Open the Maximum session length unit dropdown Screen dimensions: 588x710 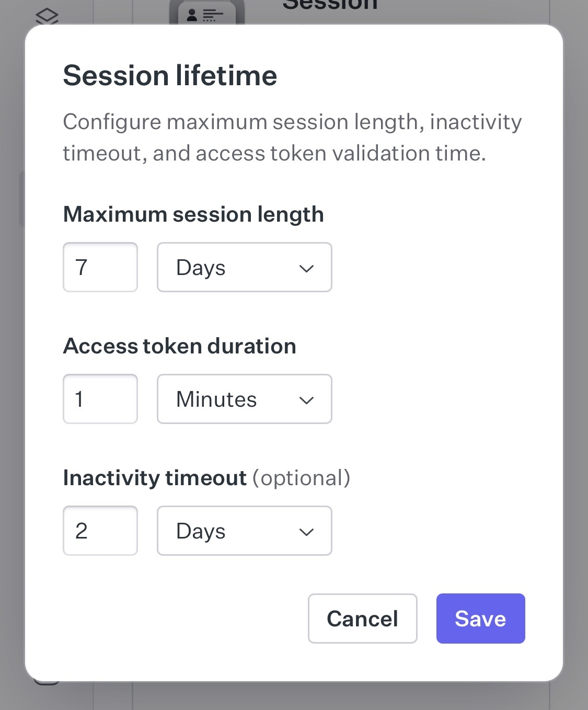pyautogui.click(x=244, y=267)
